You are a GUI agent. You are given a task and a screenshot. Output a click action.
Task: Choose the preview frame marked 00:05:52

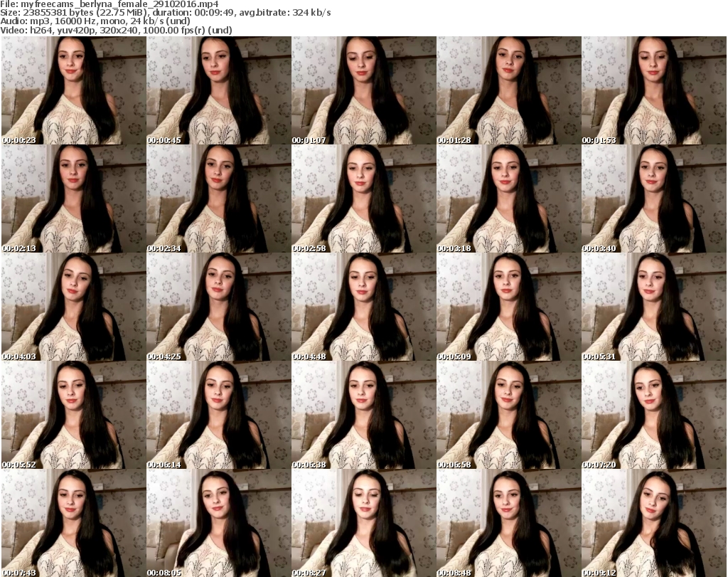point(73,415)
